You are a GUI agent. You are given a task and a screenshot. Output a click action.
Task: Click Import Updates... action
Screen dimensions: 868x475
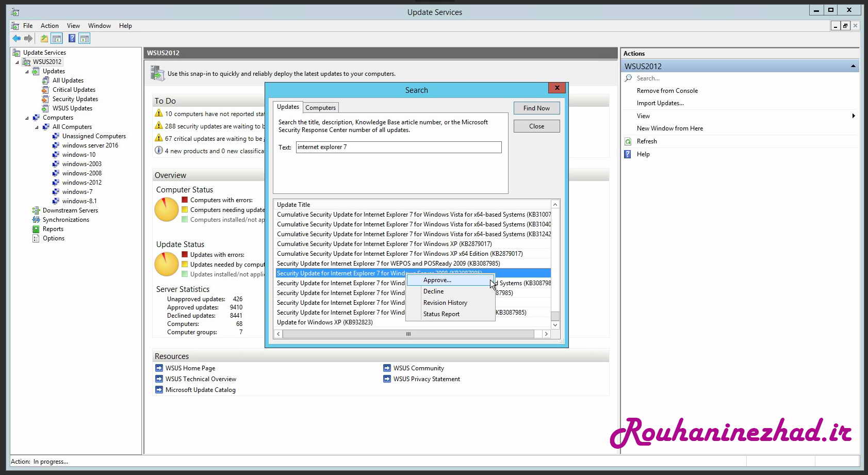click(660, 103)
